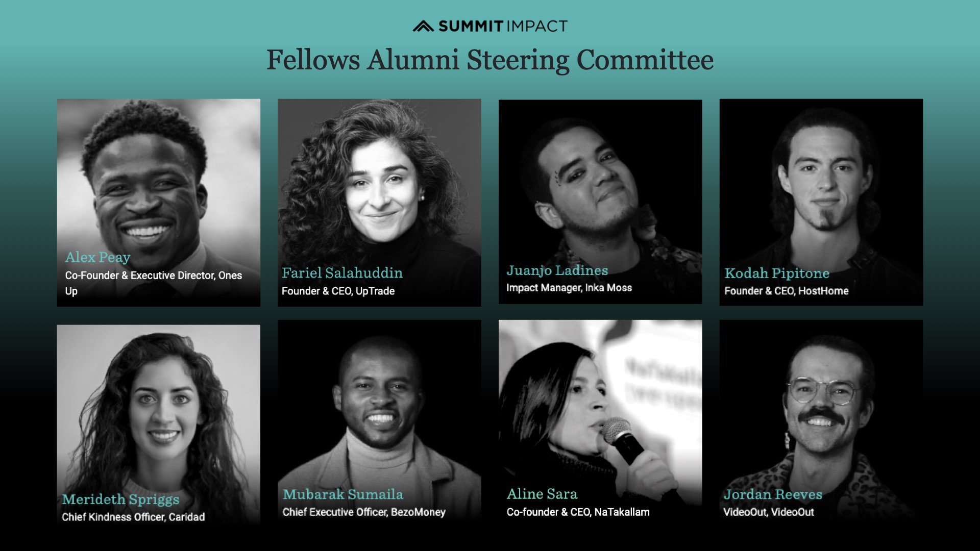Click 'Founder & CEO, HostHome' caption
The image size is (980, 551).
click(x=787, y=291)
